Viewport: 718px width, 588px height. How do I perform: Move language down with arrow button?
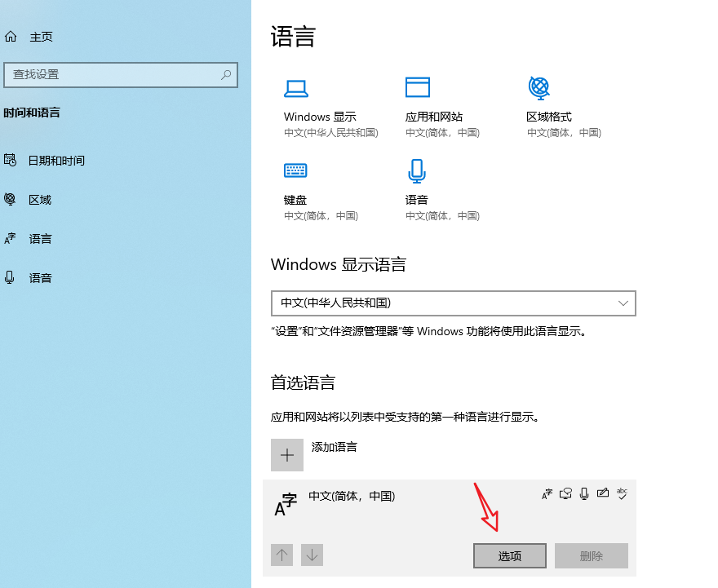[312, 555]
